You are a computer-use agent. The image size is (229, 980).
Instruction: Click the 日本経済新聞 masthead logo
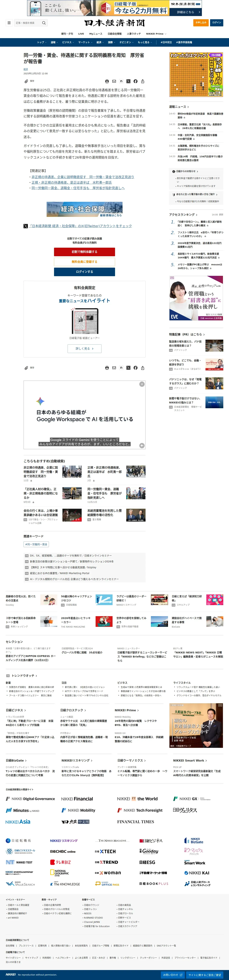[x=114, y=23]
